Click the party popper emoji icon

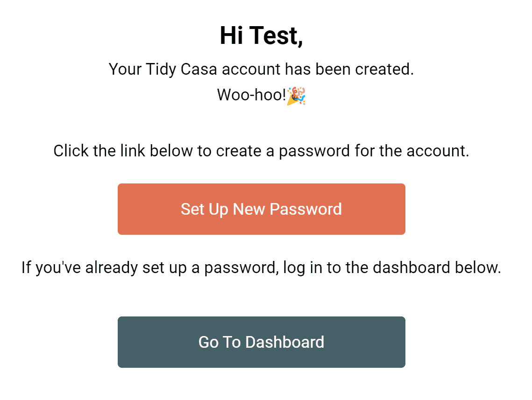296,96
